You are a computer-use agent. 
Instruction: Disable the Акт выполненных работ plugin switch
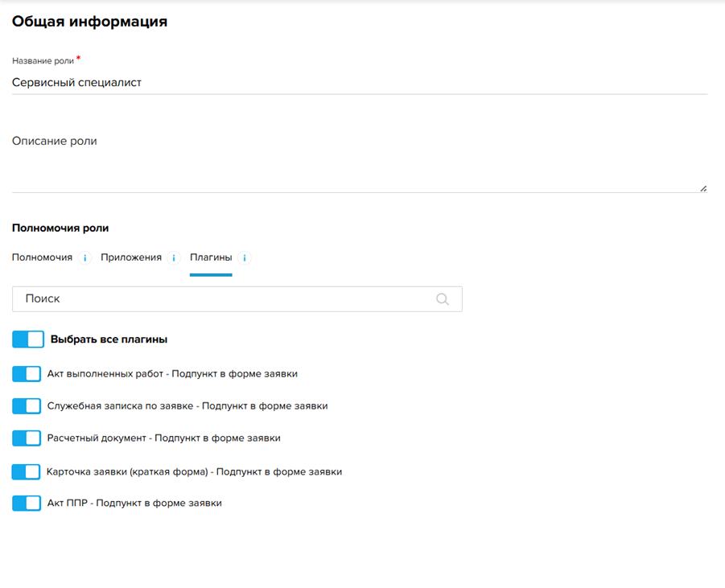pos(27,374)
